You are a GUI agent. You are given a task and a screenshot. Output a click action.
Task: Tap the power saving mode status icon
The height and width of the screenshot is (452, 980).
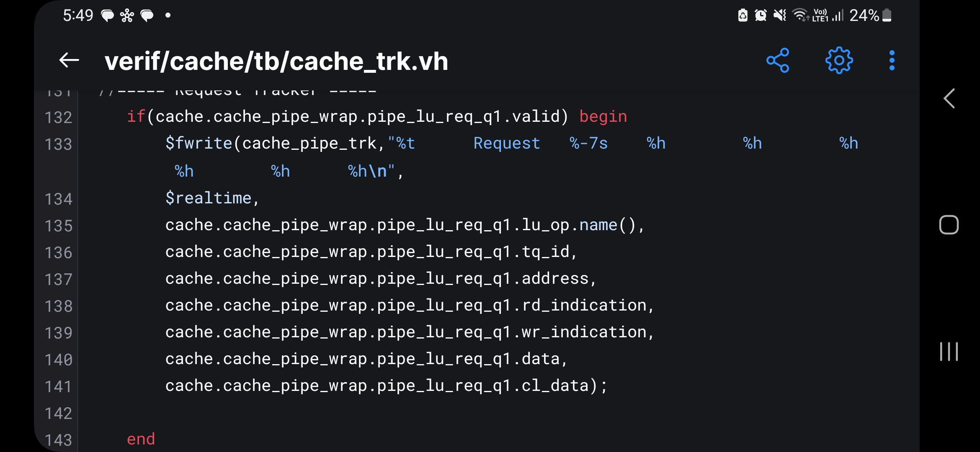pyautogui.click(x=742, y=15)
